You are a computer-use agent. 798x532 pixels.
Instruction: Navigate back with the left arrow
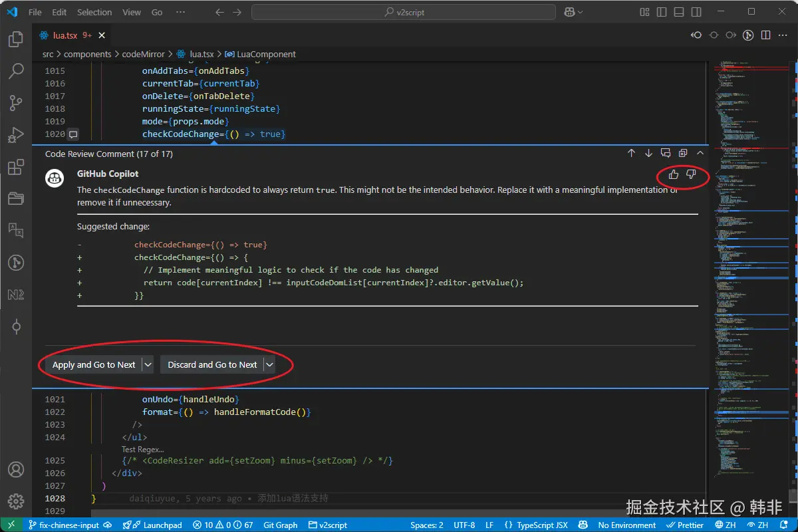pos(220,12)
